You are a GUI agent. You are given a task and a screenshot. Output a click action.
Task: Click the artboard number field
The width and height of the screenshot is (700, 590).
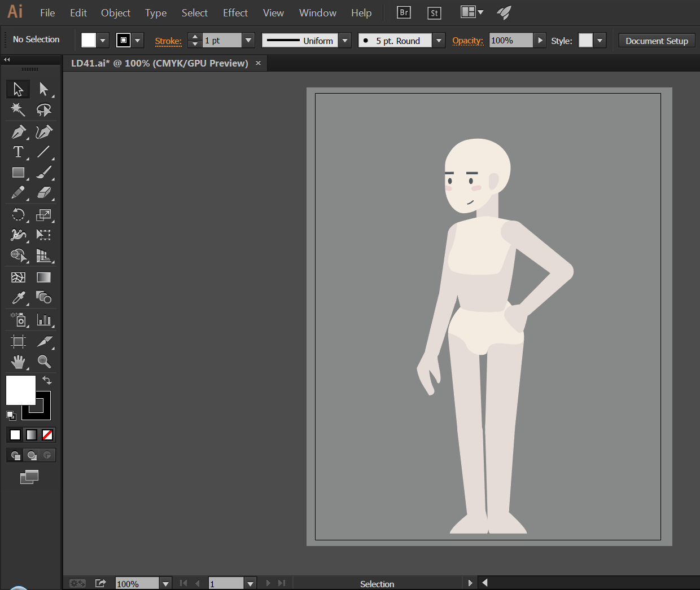click(x=226, y=584)
